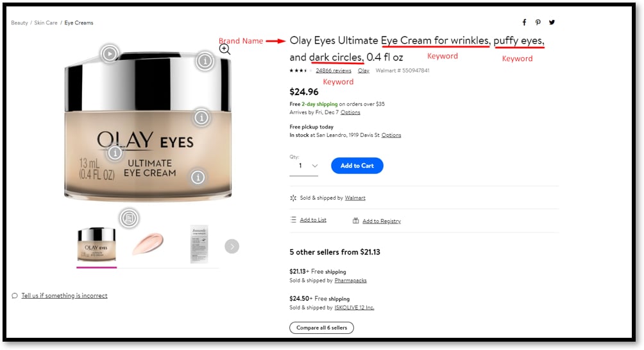This screenshot has width=644, height=350.
Task: Open Pharmapacks seller link
Action: [350, 281]
